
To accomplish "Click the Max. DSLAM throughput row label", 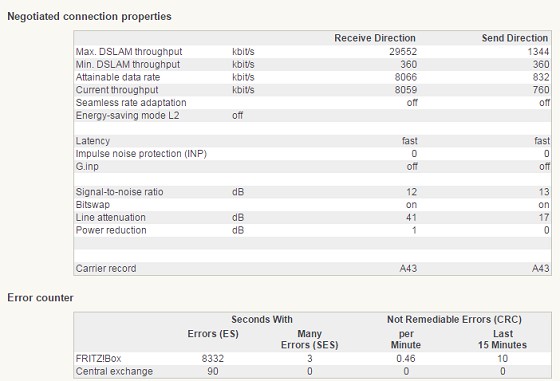I will 129,52.
